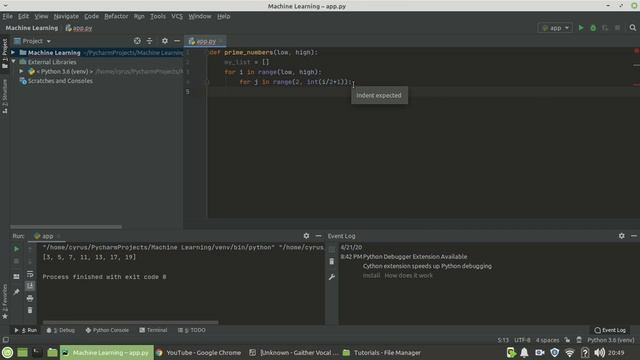Click the red error stripe indicator in editor
Screen dimensions: 640x360
click(x=636, y=51)
